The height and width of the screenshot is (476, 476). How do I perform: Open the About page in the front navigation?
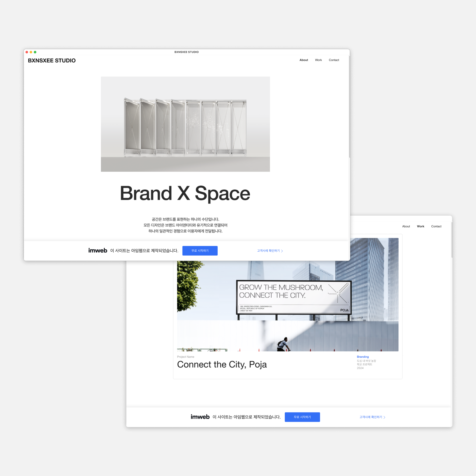tap(304, 60)
